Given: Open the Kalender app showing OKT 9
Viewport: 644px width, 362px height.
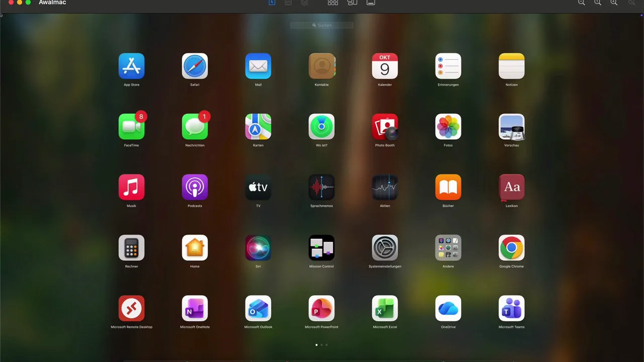Looking at the screenshot, I should click(x=385, y=66).
